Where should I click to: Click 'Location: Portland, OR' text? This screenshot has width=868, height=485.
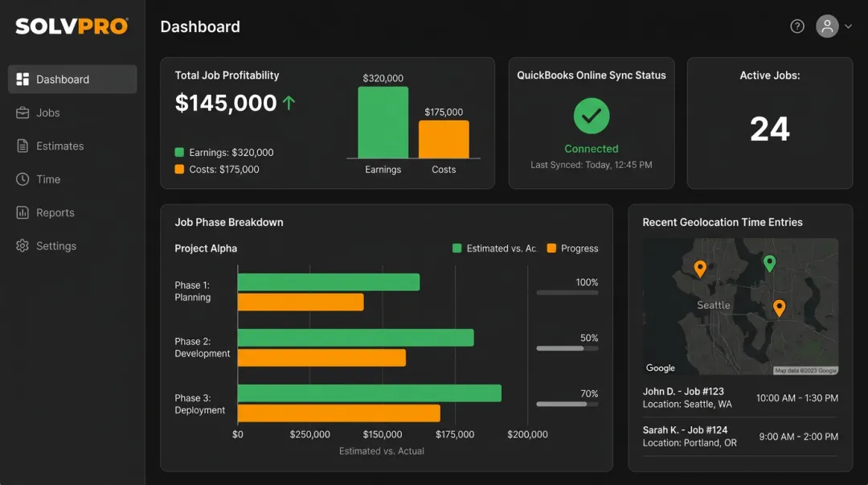point(690,443)
